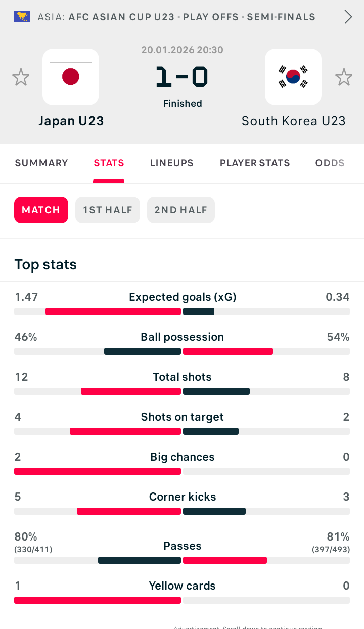Viewport: 364px width, 629px height.
Task: Switch to the Lineups tab
Action: tap(172, 163)
